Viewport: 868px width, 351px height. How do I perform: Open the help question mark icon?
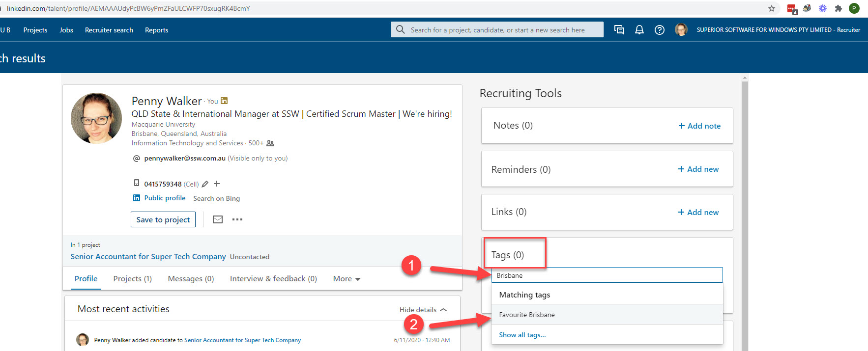click(x=660, y=30)
